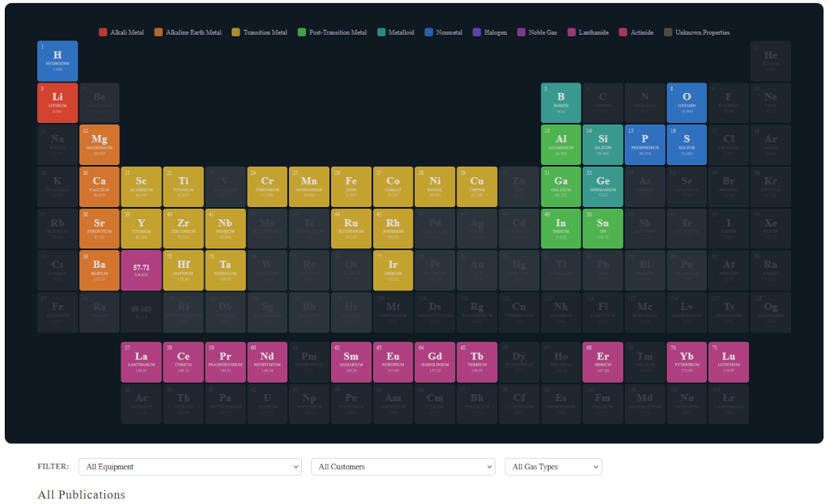Image resolution: width=829 pixels, height=504 pixels.
Task: Choose the Iridium (Ir) element tile
Action: click(393, 270)
